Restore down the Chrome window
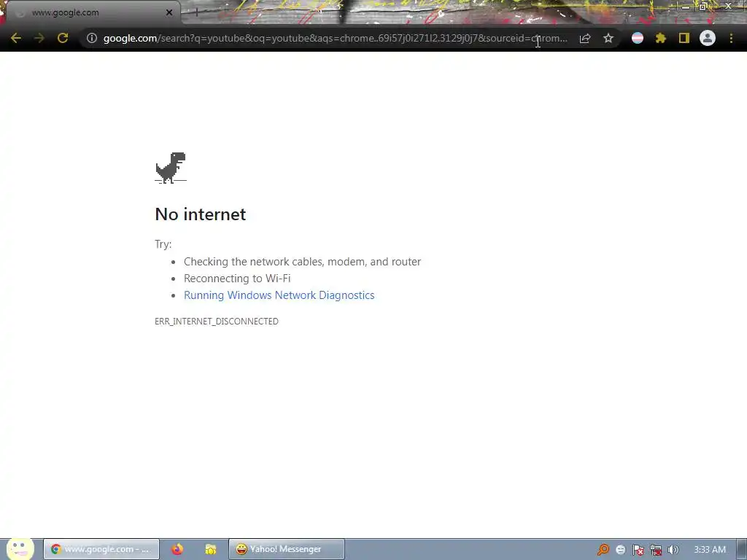Image resolution: width=747 pixels, height=560 pixels. [703, 6]
